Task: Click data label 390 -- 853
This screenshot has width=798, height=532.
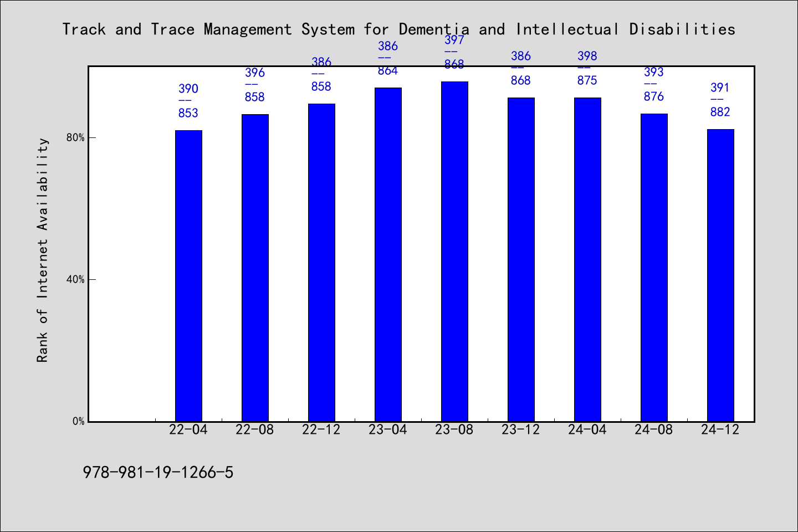Action: point(188,101)
